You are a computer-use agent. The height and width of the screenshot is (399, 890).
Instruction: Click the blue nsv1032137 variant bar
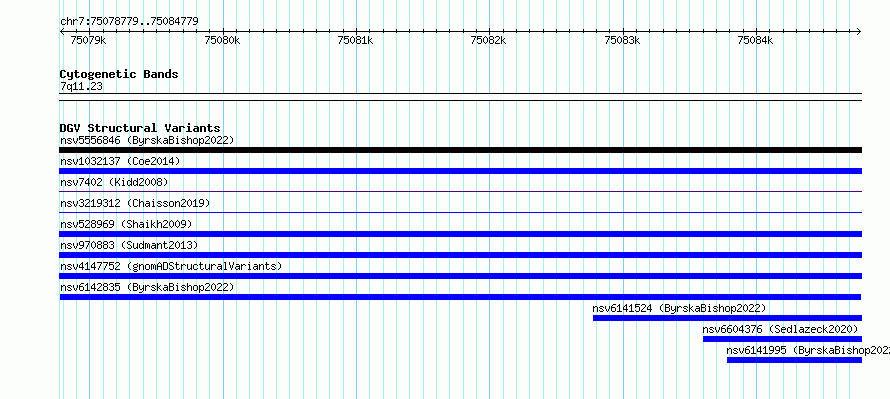click(460, 171)
